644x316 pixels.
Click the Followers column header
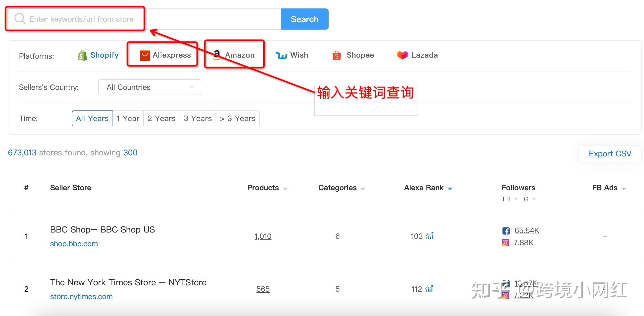click(518, 188)
